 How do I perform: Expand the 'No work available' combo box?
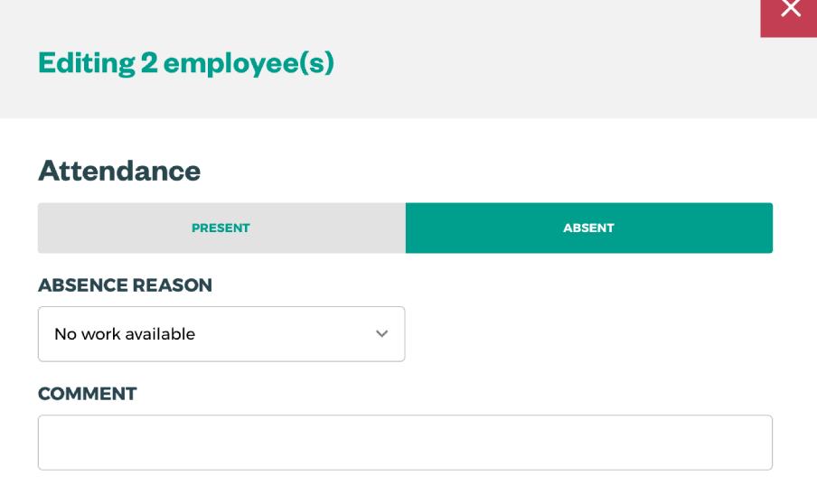pos(221,334)
